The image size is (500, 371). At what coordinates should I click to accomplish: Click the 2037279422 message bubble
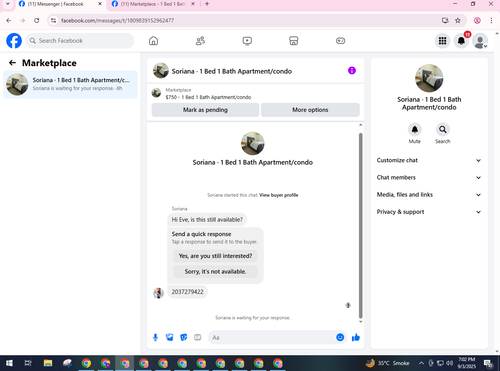point(187,292)
